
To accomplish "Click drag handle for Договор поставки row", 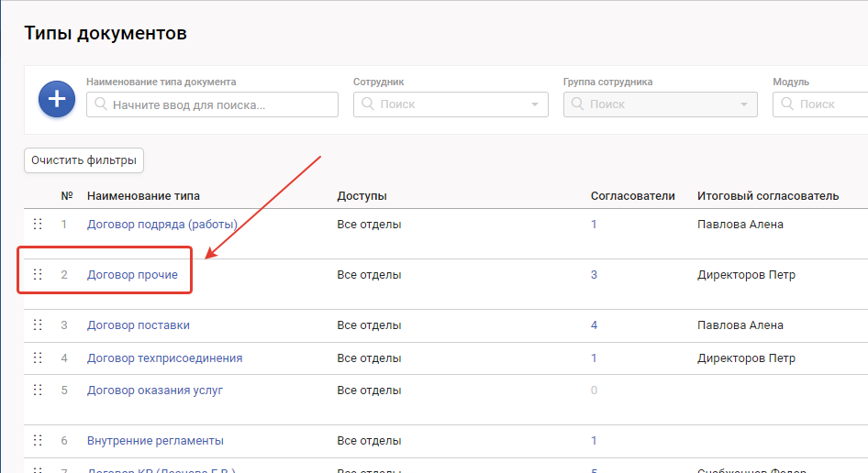I will (x=38, y=324).
